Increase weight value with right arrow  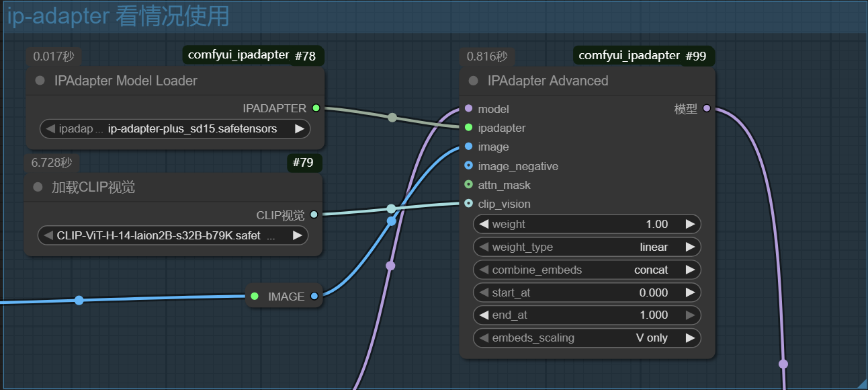690,224
